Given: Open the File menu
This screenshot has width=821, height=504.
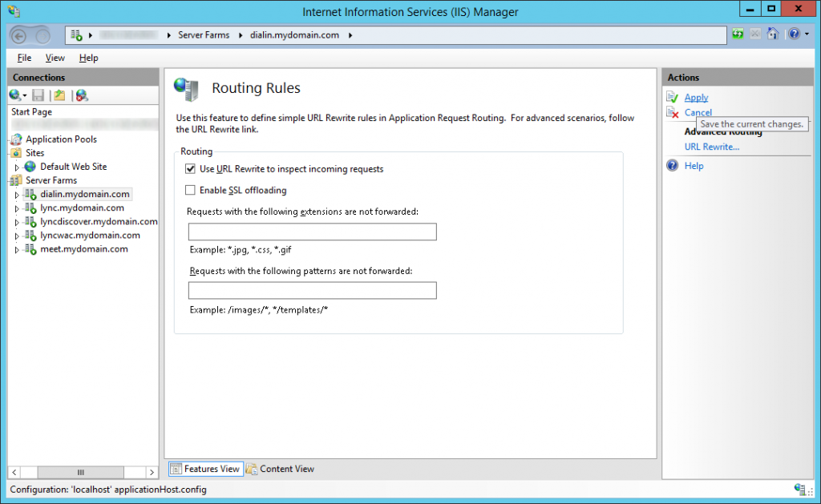Looking at the screenshot, I should (x=24, y=58).
